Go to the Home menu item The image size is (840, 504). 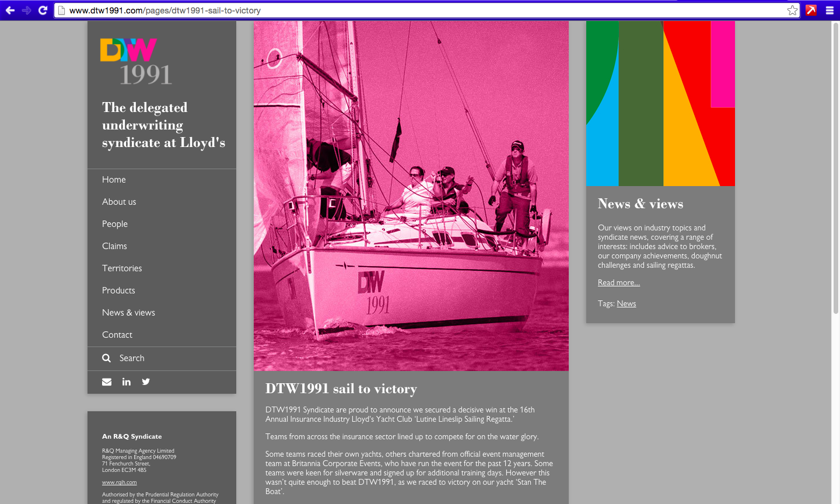click(114, 180)
